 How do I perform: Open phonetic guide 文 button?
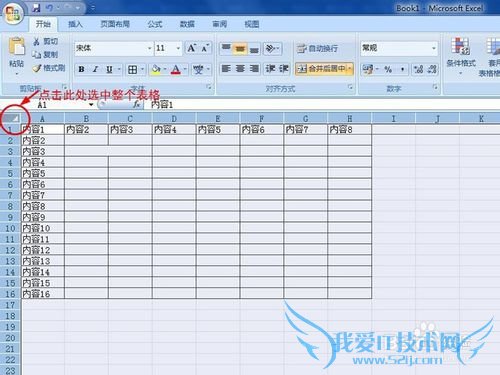pyautogui.click(x=198, y=69)
